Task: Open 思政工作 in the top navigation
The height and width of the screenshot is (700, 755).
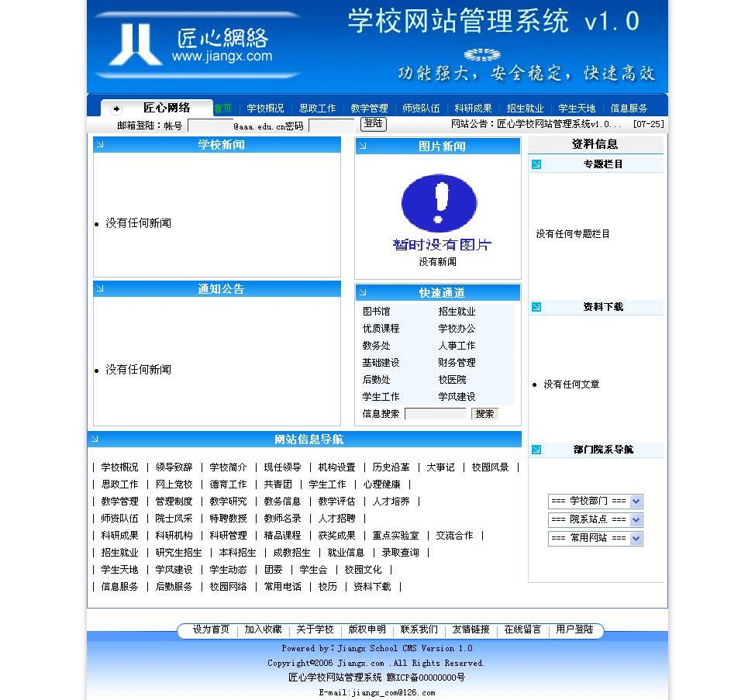Action: point(317,109)
